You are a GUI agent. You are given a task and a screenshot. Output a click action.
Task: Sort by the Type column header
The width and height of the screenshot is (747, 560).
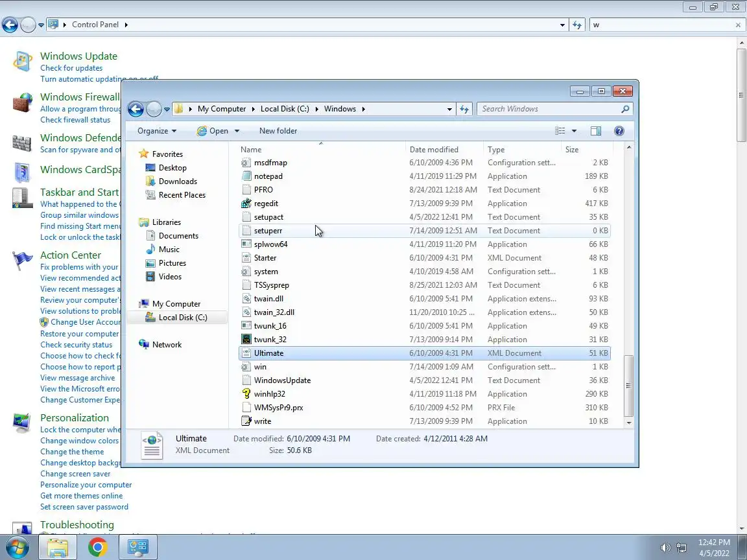[x=521, y=149]
